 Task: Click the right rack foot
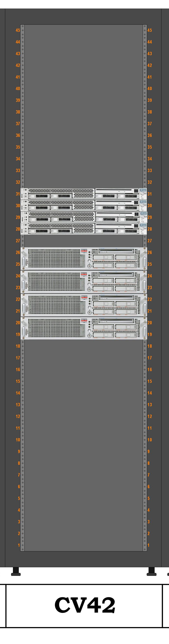click(x=151, y=571)
